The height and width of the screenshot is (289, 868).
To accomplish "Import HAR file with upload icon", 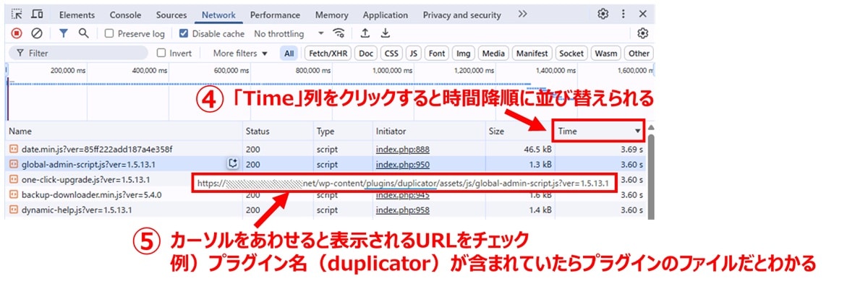I will (365, 33).
